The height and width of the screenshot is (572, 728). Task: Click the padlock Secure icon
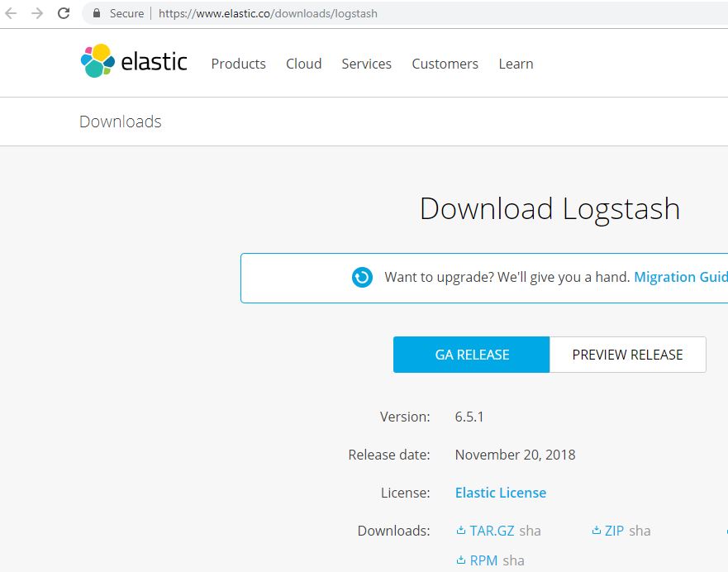97,13
